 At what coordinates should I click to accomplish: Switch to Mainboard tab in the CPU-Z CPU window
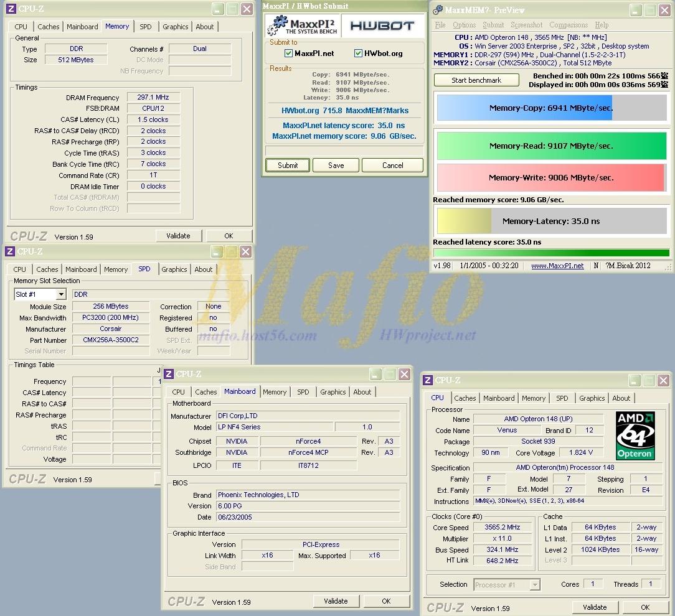pos(499,398)
